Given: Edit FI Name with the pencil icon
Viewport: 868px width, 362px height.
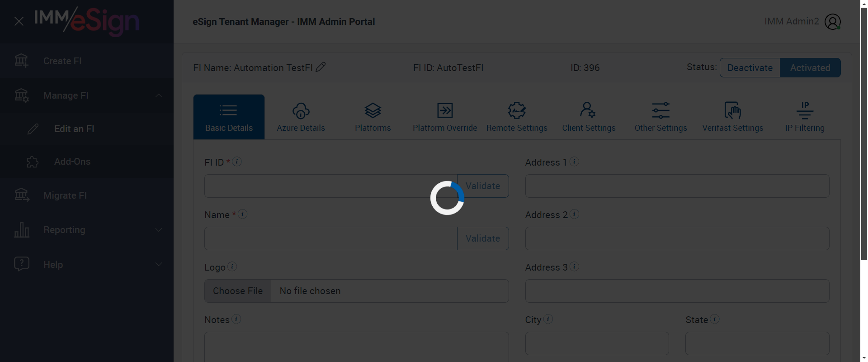Looking at the screenshot, I should click(321, 67).
